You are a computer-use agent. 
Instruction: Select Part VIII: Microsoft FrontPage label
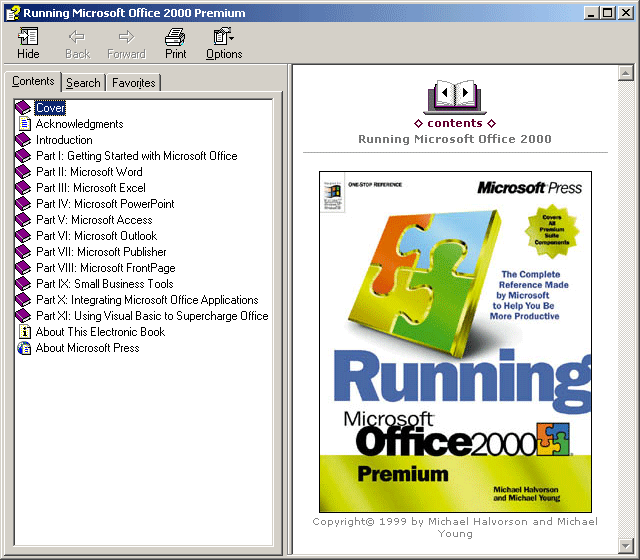coord(105,268)
